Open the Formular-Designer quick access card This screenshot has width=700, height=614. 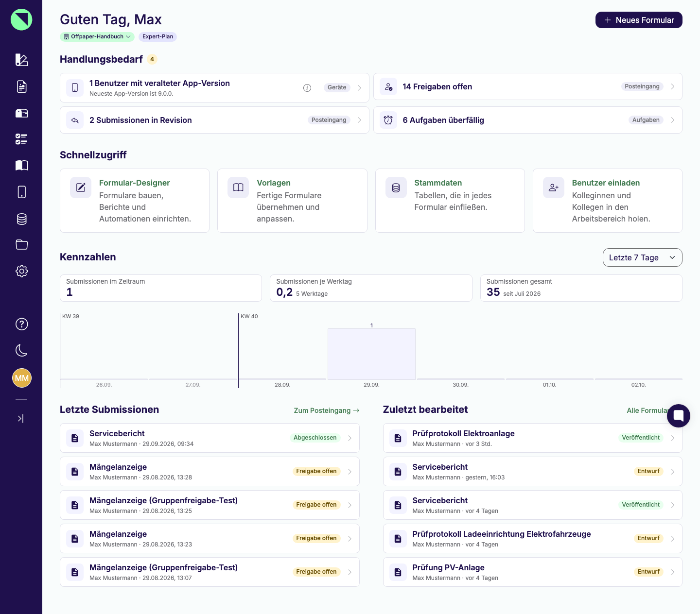135,201
